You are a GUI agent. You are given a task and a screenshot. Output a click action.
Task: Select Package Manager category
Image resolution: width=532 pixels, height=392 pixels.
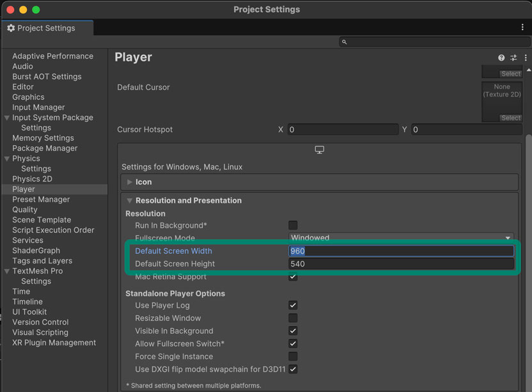coord(45,148)
